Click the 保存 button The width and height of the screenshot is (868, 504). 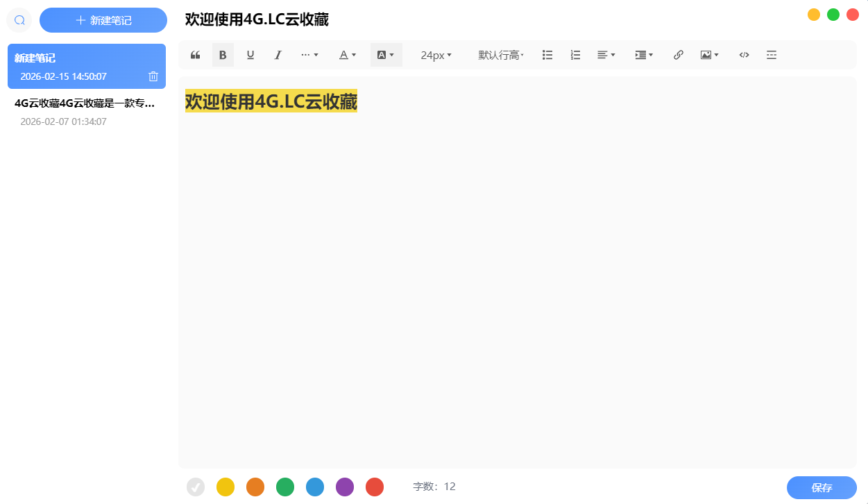(x=822, y=487)
